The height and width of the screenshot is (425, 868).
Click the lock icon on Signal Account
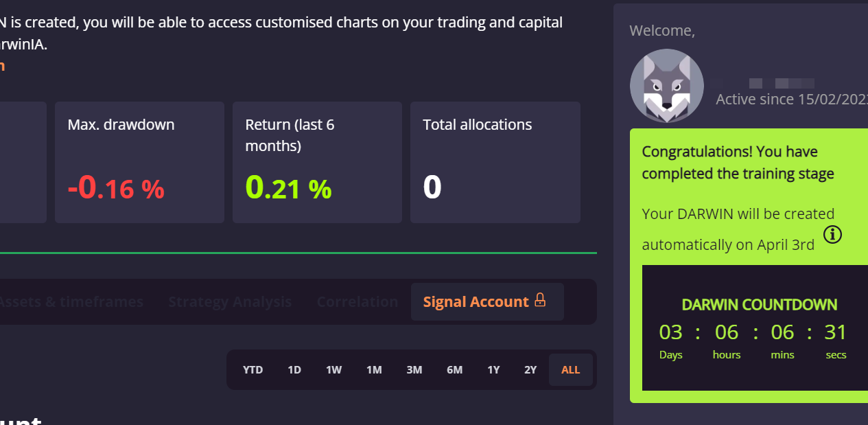(x=540, y=301)
